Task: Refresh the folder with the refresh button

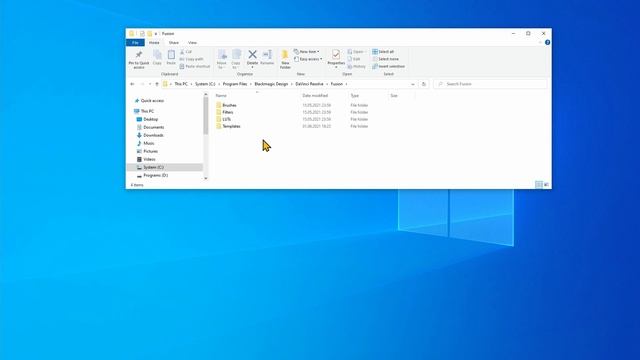Action: coord(424,84)
